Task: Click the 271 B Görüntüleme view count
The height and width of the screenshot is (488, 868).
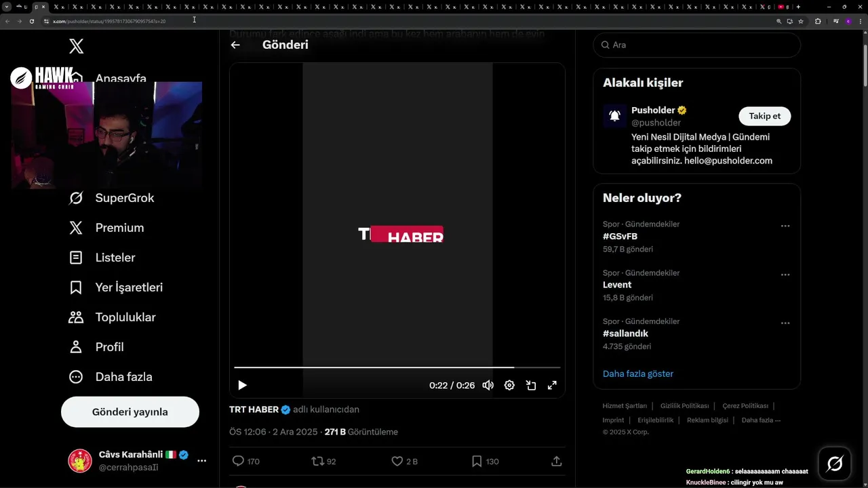Action: [x=361, y=432]
